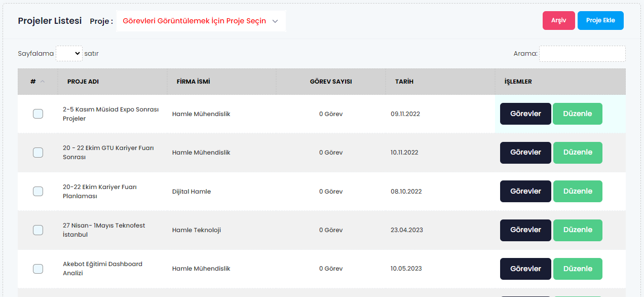This screenshot has height=297, width=644.
Task: Toggle checkbox for 27 Nisan Teknofest İstanbul row
Action: pos(38,230)
